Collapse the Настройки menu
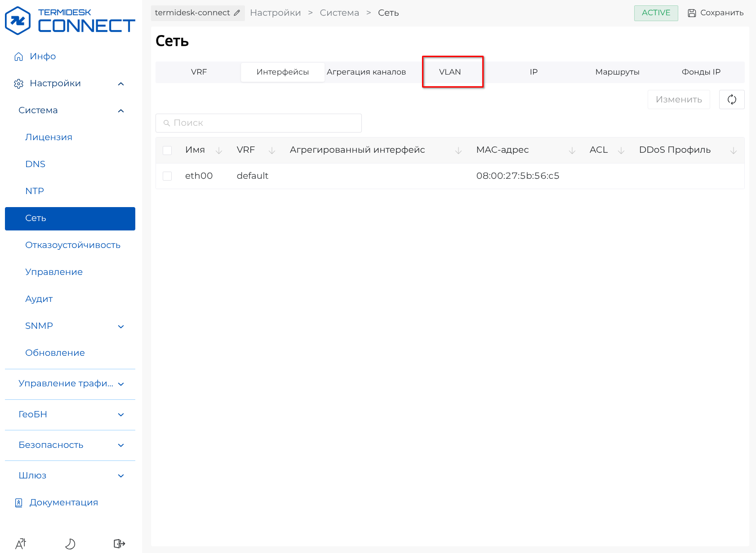756x553 pixels. (120, 84)
